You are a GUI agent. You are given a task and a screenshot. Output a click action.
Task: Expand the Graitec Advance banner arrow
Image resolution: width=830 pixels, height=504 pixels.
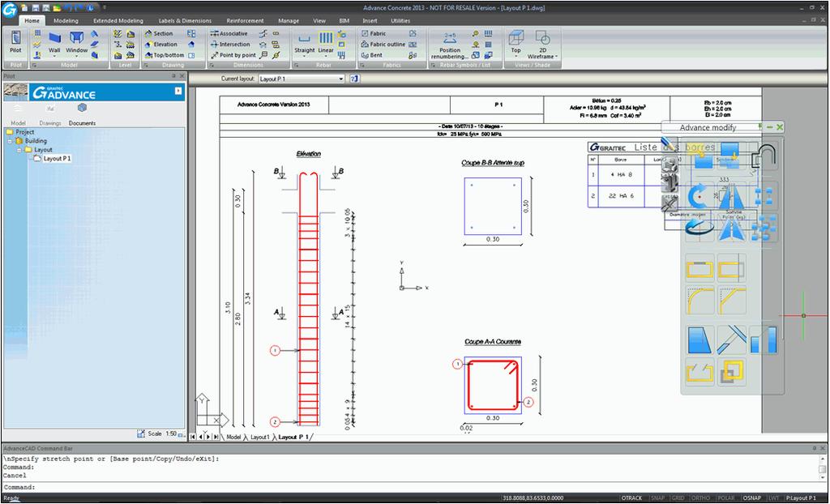(178, 91)
